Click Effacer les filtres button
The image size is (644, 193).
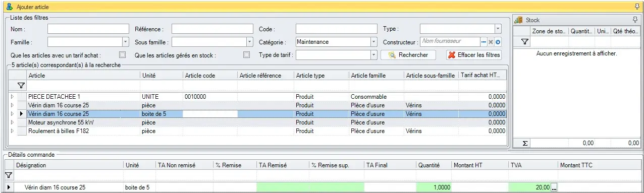[474, 55]
